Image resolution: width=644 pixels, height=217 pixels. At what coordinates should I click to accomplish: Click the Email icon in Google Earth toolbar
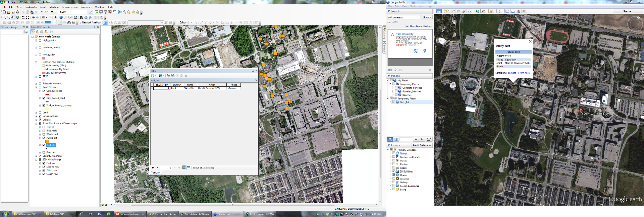pyautogui.click(x=507, y=11)
